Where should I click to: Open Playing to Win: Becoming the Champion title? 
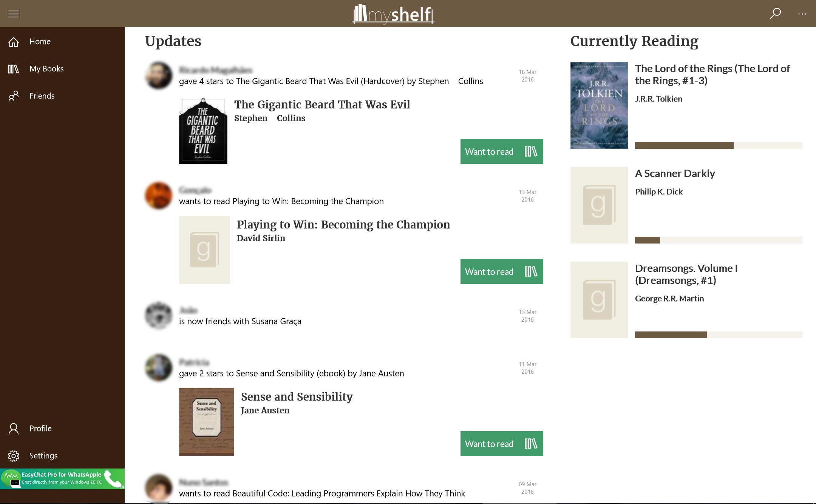click(343, 225)
